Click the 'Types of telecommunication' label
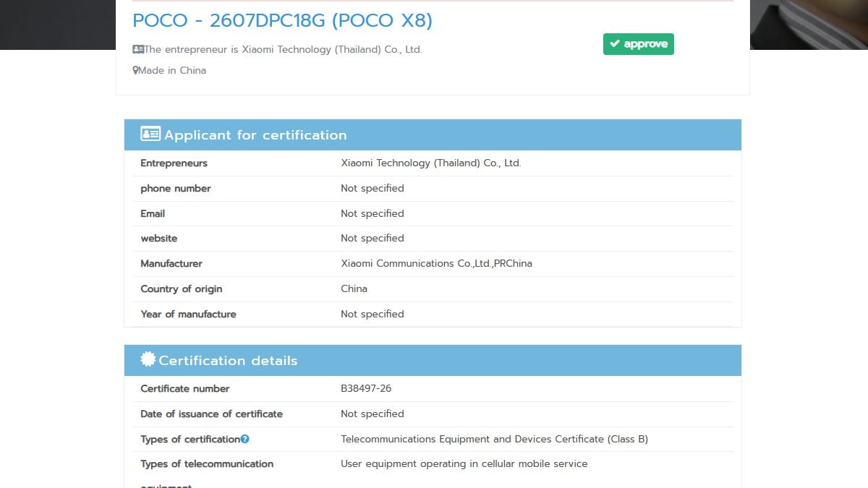 (207, 463)
